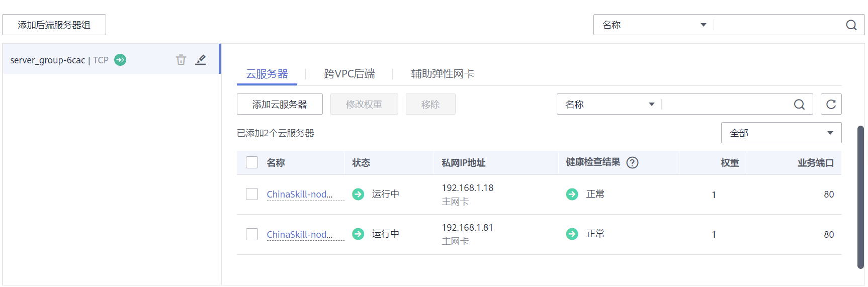Click the 正常 health icon for 192.168.1.81

[572, 234]
